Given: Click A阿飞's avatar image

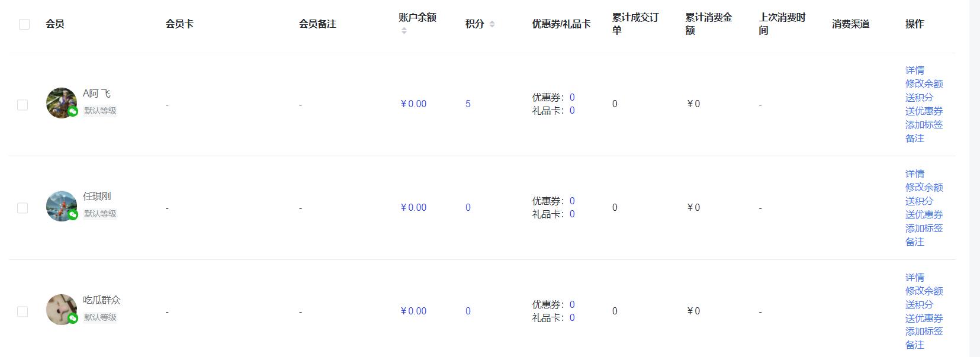Looking at the screenshot, I should click(x=61, y=103).
